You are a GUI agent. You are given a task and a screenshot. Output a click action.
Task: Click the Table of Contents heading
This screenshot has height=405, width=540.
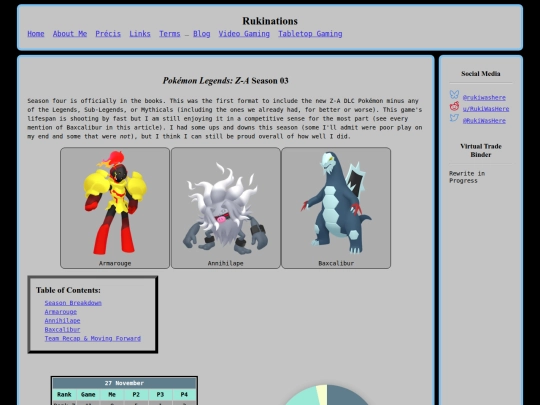point(68,290)
